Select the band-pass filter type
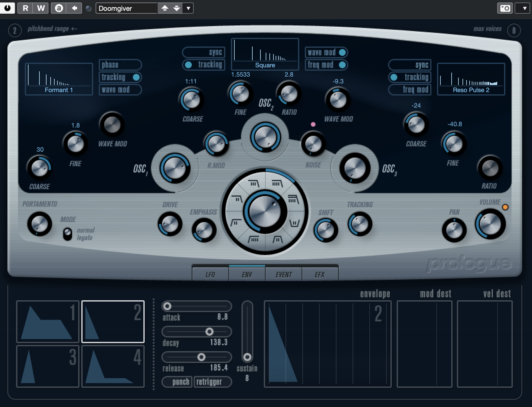Screen dimensions: 532x407 point(277,239)
